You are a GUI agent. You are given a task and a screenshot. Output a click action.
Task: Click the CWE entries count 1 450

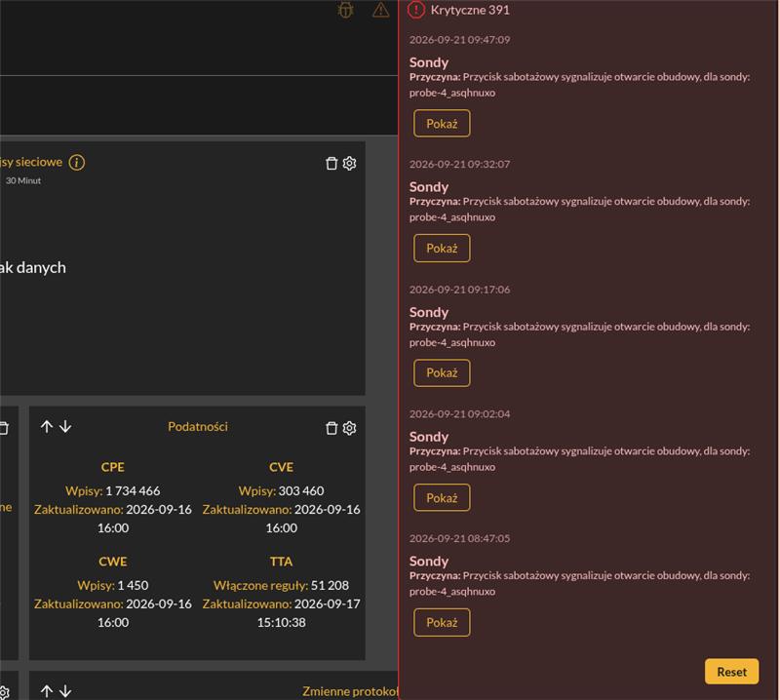[133, 586]
